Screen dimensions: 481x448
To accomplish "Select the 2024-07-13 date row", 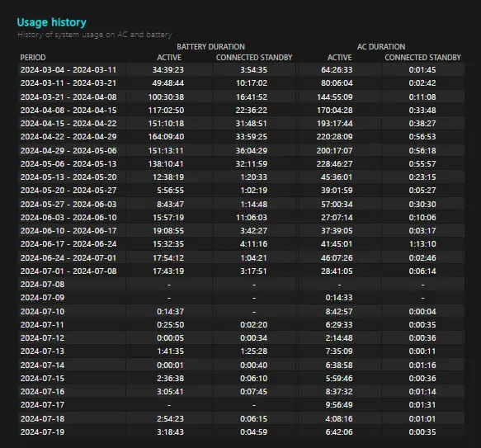I will (x=42, y=351).
